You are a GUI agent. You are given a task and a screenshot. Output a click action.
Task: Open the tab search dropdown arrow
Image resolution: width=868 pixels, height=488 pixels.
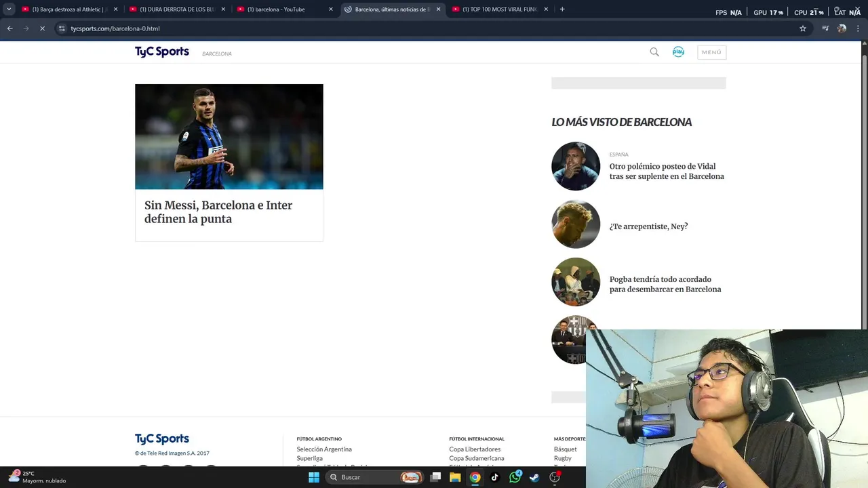tap(9, 9)
